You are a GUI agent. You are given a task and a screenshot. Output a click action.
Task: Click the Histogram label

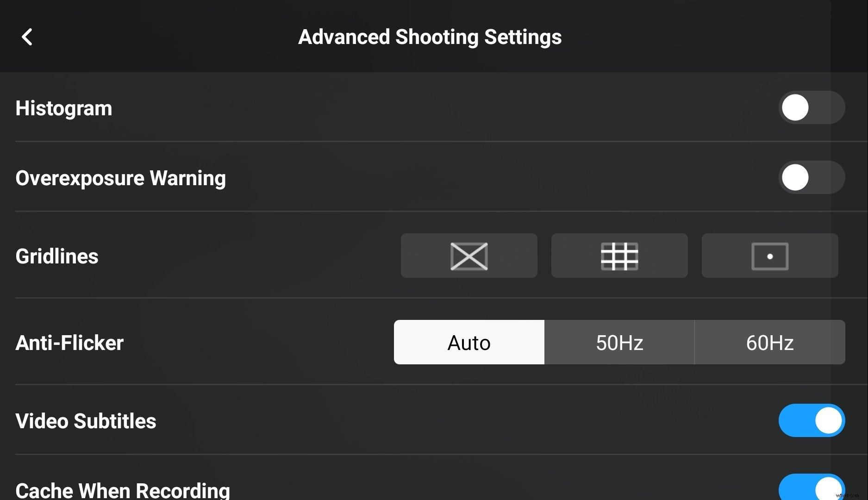coord(63,107)
